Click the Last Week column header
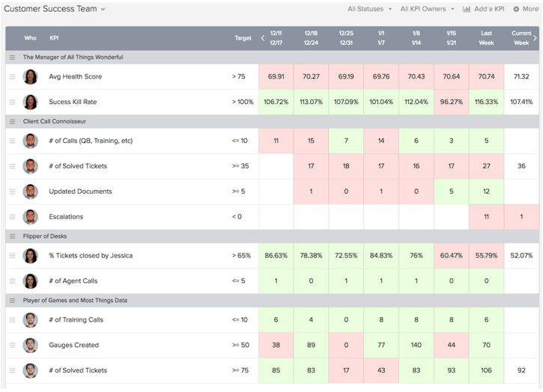The height and width of the screenshot is (392, 543). (x=486, y=38)
